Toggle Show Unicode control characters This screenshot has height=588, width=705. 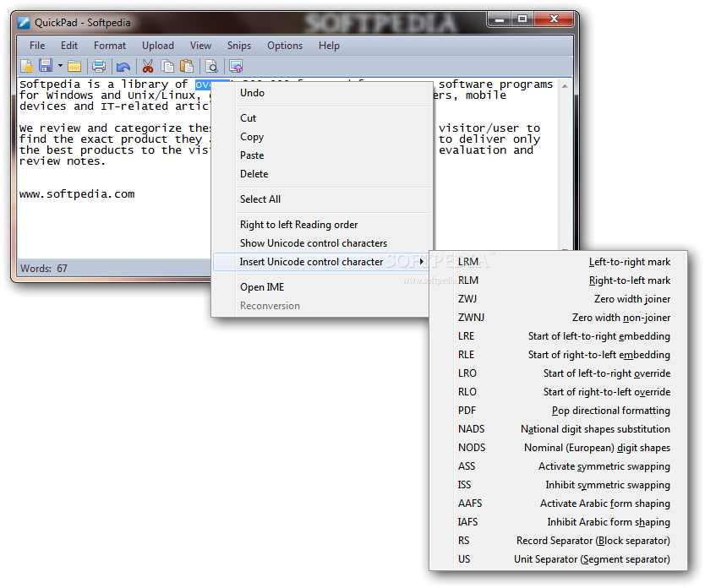click(321, 243)
